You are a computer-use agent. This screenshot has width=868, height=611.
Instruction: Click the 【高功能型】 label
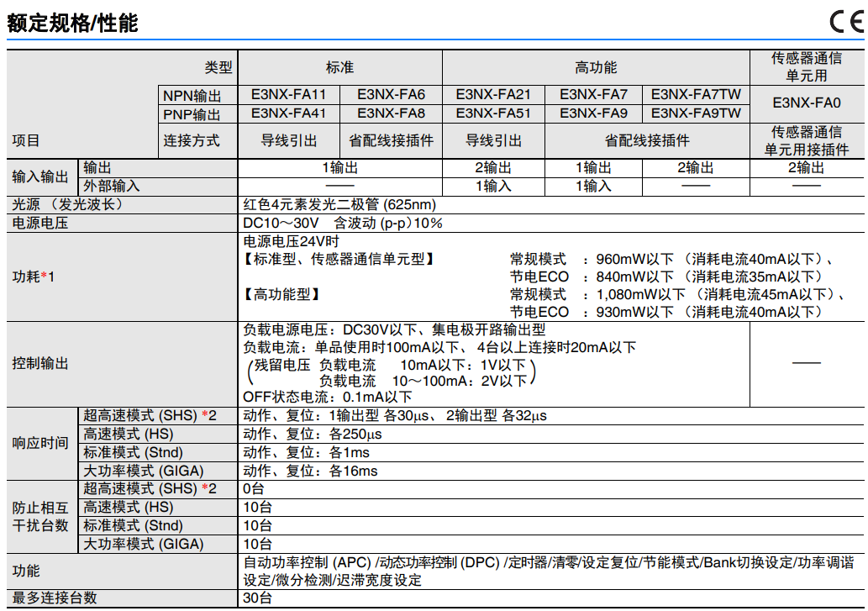[281, 294]
